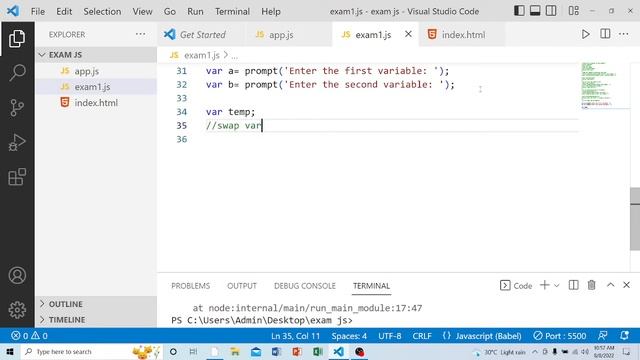640x360 pixels.
Task: Open the Manage gear icon
Action: point(17,310)
